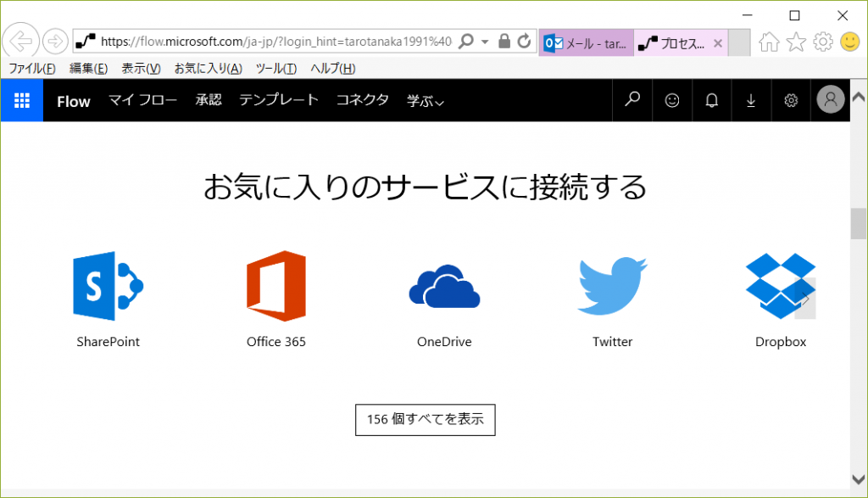Select the OneDrive cloud icon

click(444, 287)
